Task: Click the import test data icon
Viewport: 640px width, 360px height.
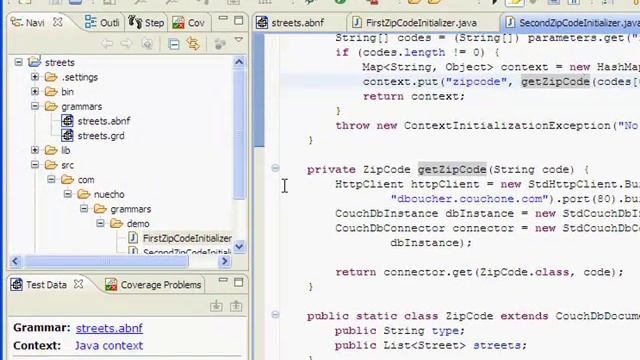Action: 216,306
